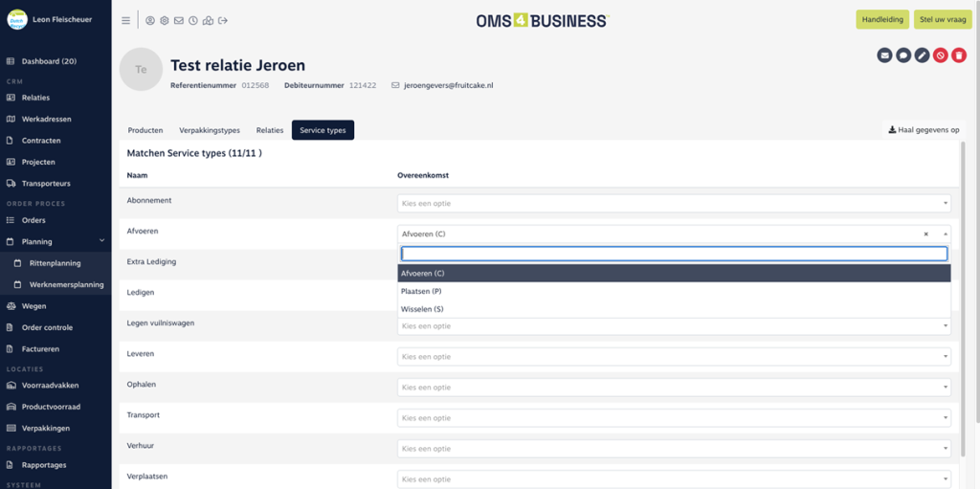Click the logout arrow icon in top toolbar
Screen dimensions: 980x489
[x=223, y=20]
